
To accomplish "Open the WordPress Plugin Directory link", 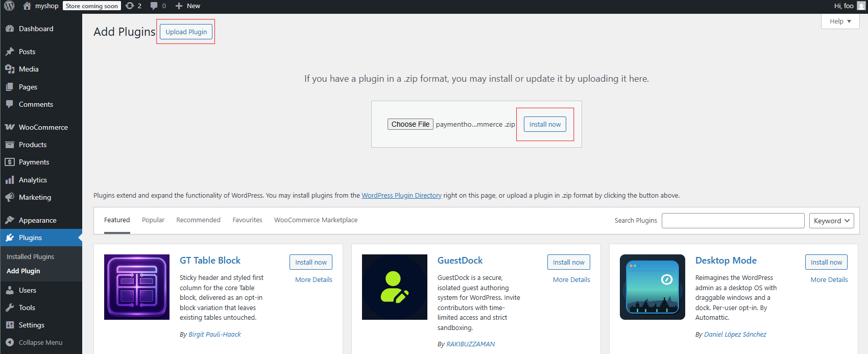I will [401, 195].
